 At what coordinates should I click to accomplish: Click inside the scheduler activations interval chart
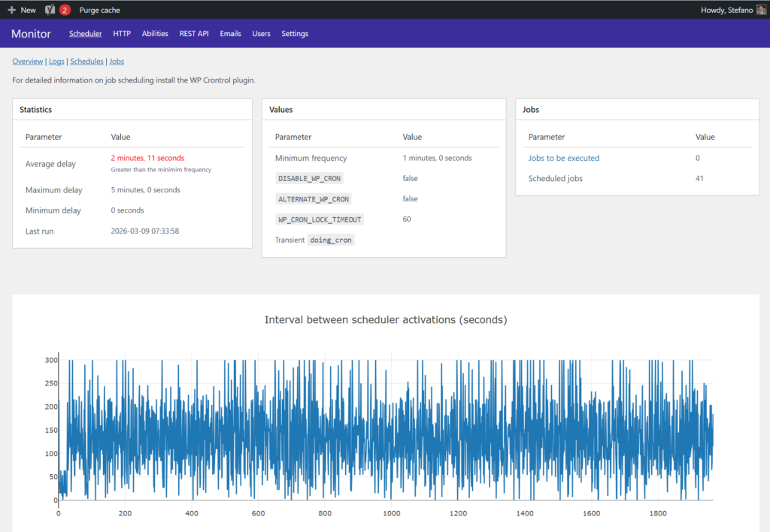pos(385,428)
